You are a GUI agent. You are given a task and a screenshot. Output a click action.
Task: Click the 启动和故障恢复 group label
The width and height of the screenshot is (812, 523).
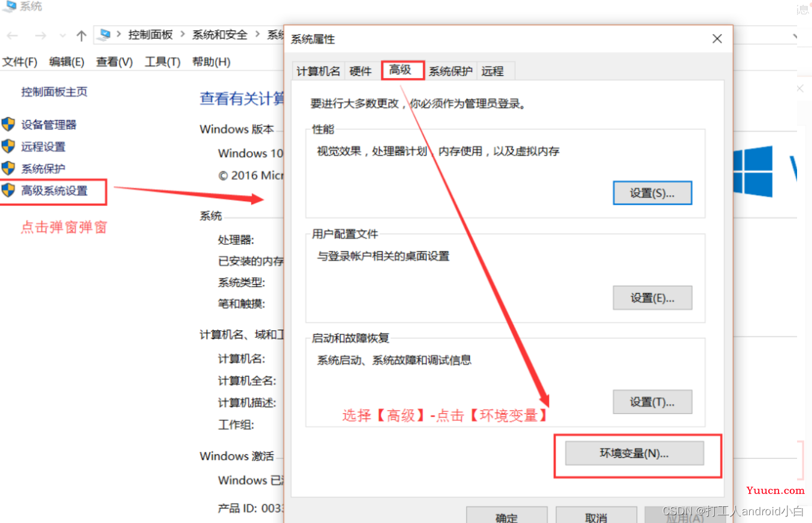tap(350, 338)
